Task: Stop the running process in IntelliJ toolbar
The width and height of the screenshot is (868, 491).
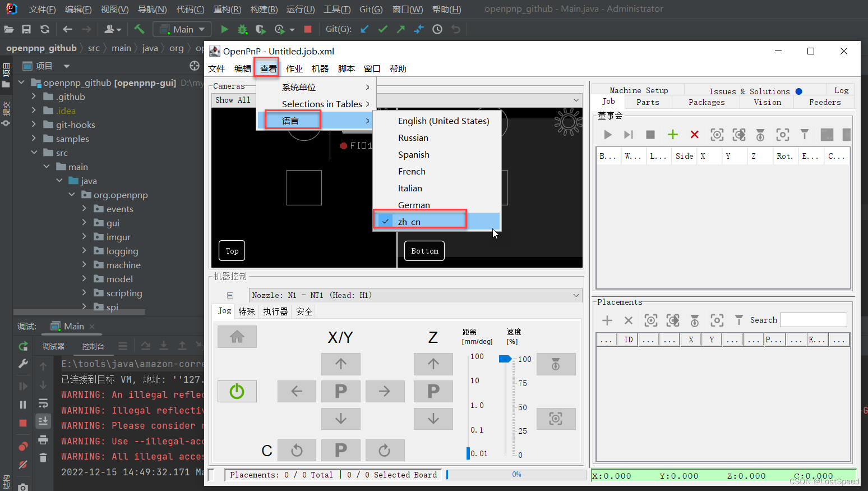Action: 308,29
